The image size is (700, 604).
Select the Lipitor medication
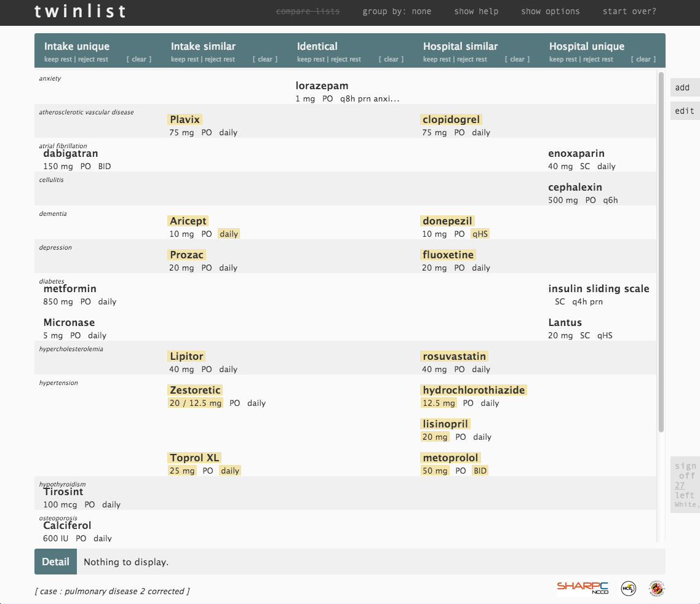pyautogui.click(x=186, y=356)
